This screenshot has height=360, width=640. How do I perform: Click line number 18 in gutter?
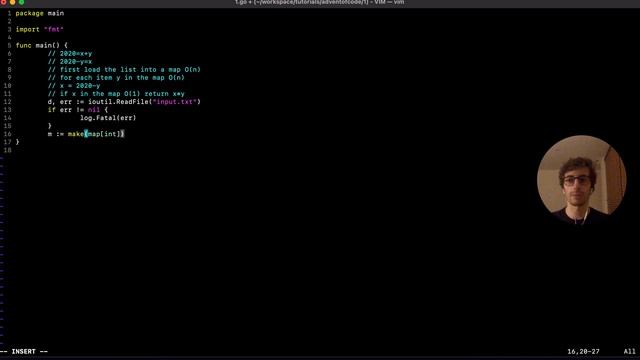[x=8, y=150]
